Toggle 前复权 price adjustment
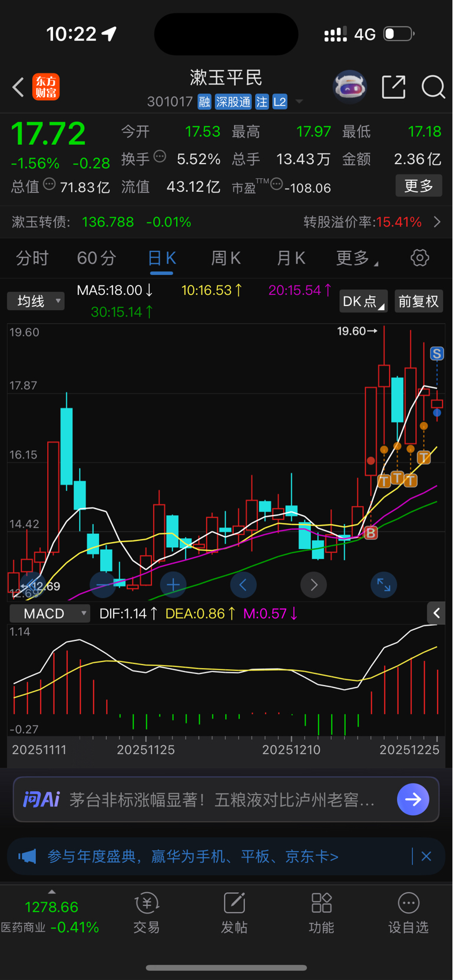Screen dimensions: 453x980 point(419,301)
